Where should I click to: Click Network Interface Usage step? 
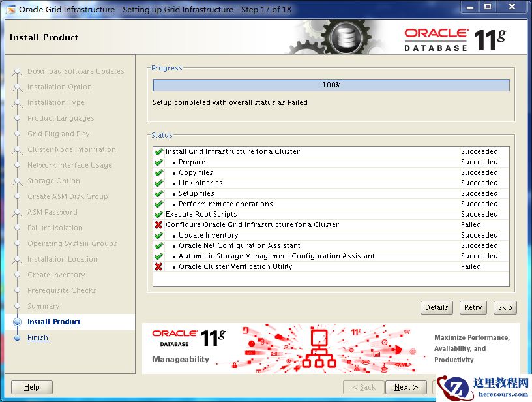[70, 165]
